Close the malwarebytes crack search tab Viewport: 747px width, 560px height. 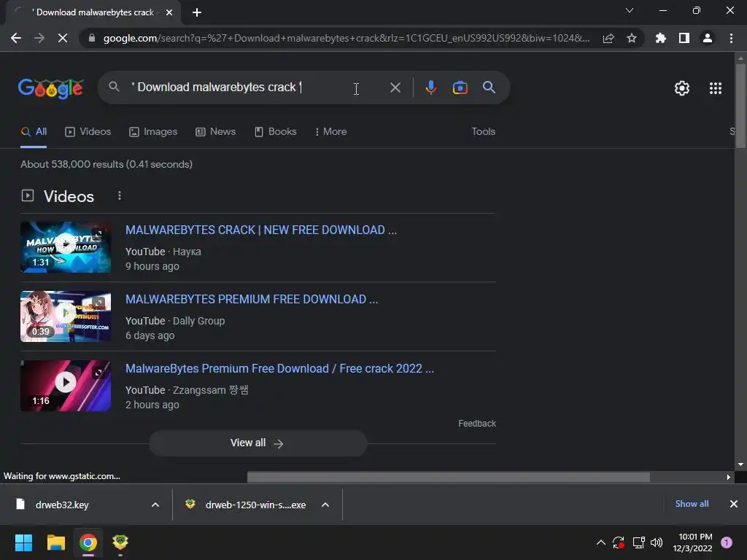click(x=169, y=12)
